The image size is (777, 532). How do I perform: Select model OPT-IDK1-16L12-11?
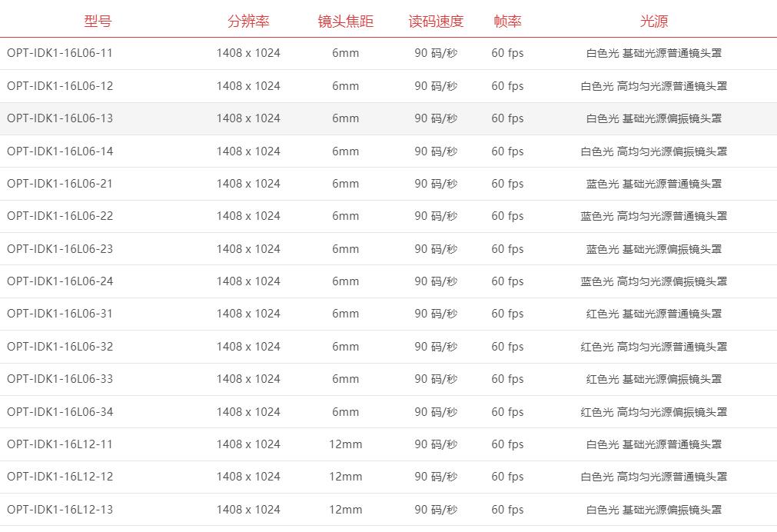pyautogui.click(x=60, y=444)
